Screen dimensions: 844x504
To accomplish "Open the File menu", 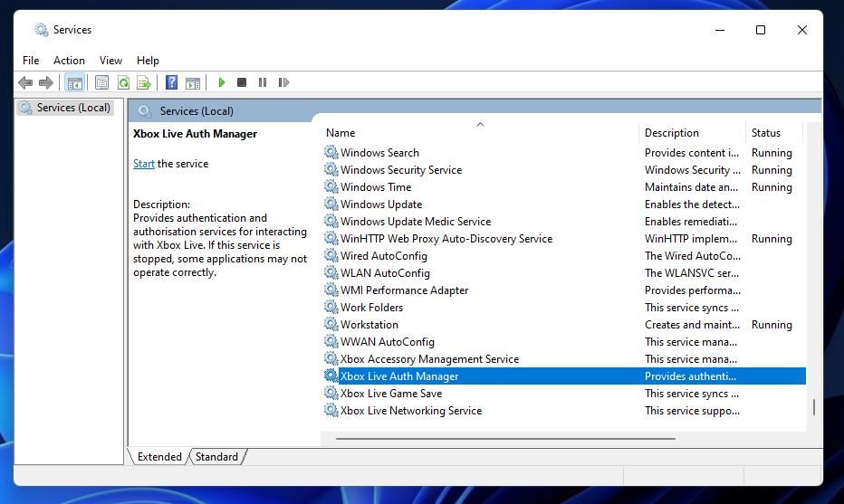I will [x=31, y=61].
